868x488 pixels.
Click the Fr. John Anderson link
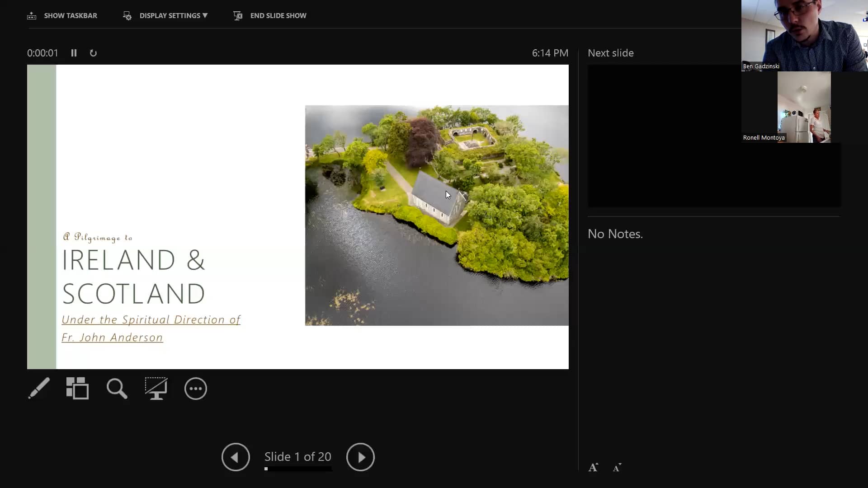[112, 338]
